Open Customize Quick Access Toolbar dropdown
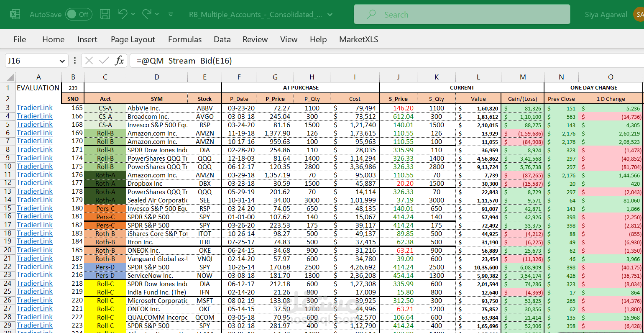This screenshot has height=333, width=644. (x=170, y=14)
